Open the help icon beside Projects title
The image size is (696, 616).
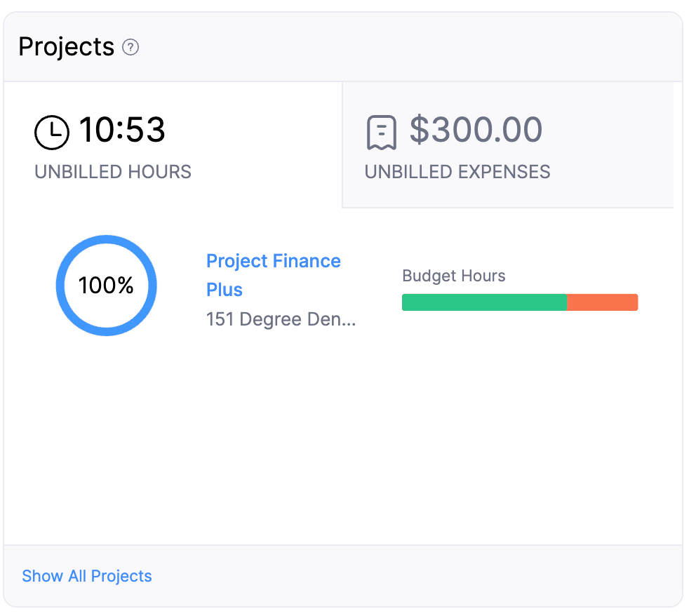click(130, 48)
